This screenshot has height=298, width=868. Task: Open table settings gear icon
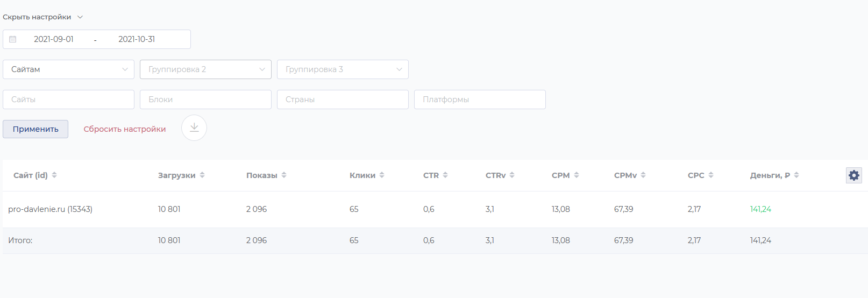tap(853, 175)
